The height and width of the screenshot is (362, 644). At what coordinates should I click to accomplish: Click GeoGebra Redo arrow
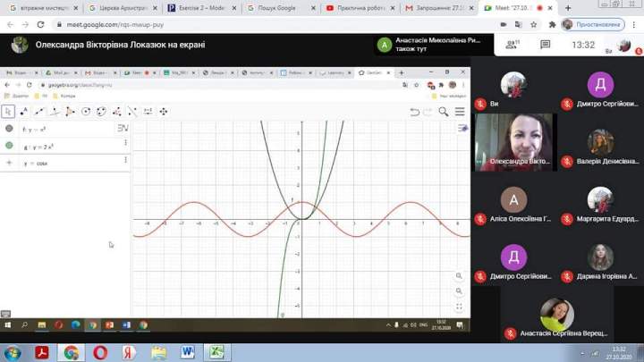pyautogui.click(x=428, y=112)
